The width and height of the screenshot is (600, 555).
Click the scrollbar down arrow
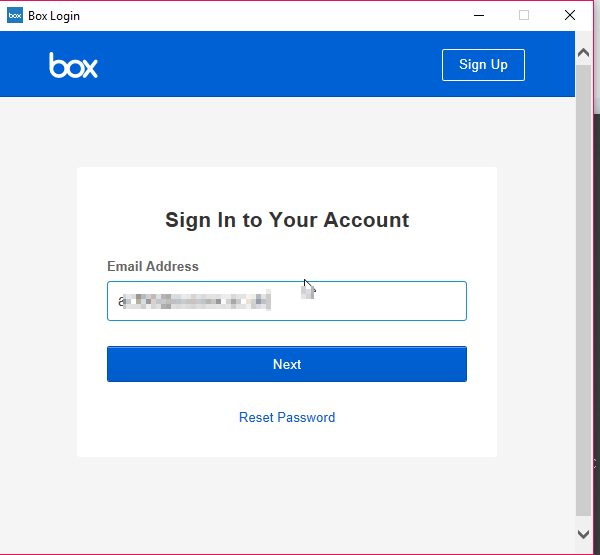(584, 534)
